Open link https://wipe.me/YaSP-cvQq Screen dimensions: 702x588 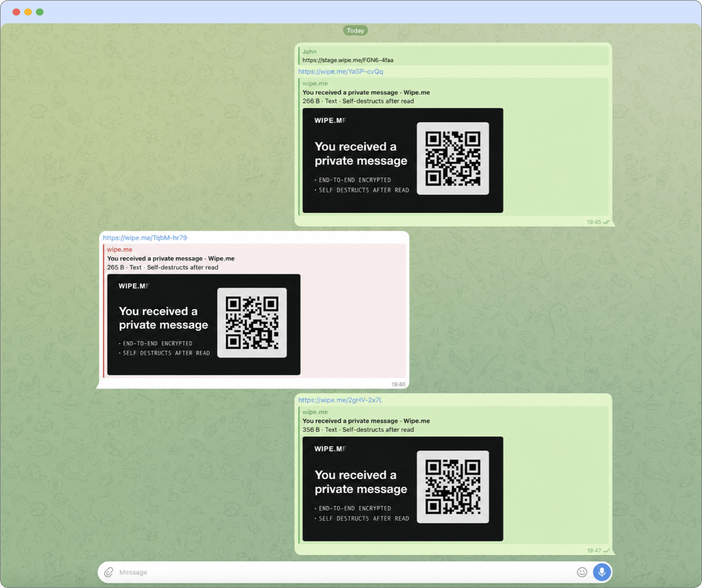point(341,72)
